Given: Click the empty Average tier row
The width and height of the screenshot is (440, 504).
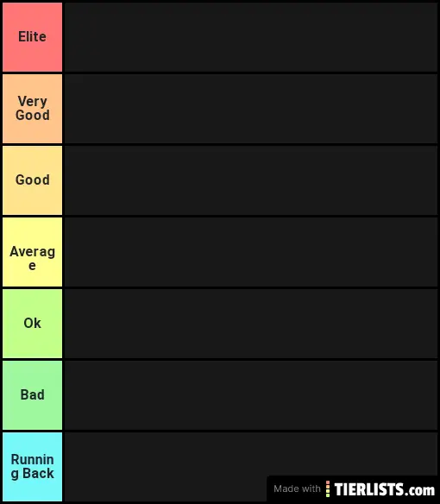Looking at the screenshot, I should pyautogui.click(x=251, y=252).
